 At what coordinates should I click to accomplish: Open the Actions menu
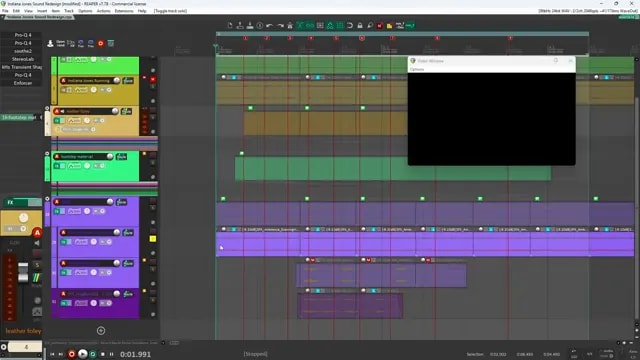point(104,11)
